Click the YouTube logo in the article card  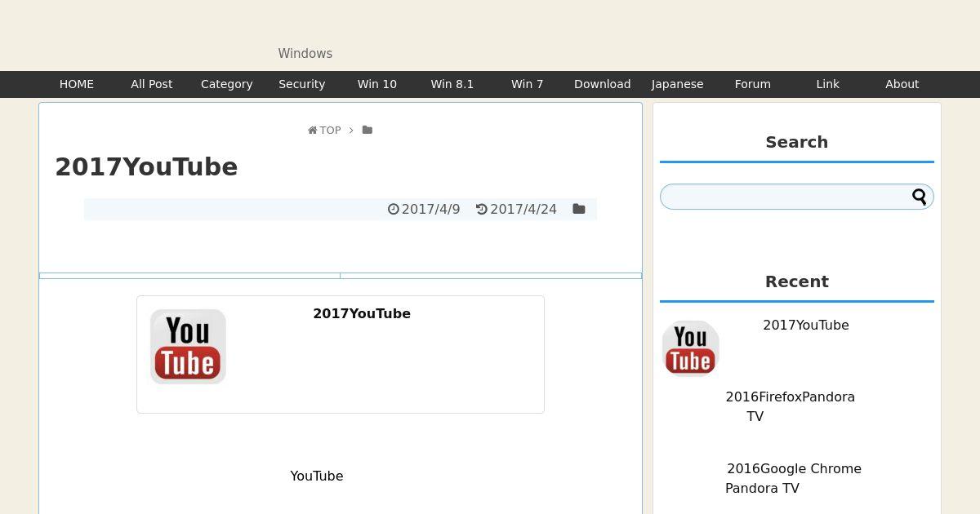click(x=188, y=347)
